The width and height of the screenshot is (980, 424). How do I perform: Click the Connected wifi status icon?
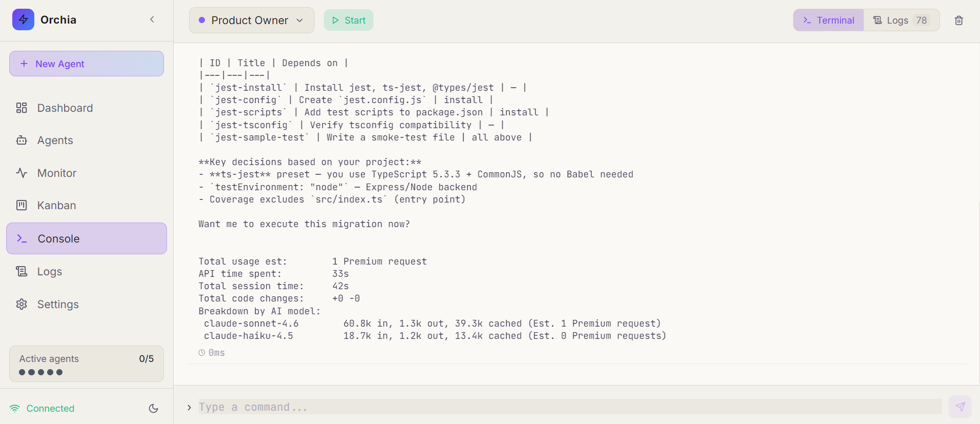point(15,408)
